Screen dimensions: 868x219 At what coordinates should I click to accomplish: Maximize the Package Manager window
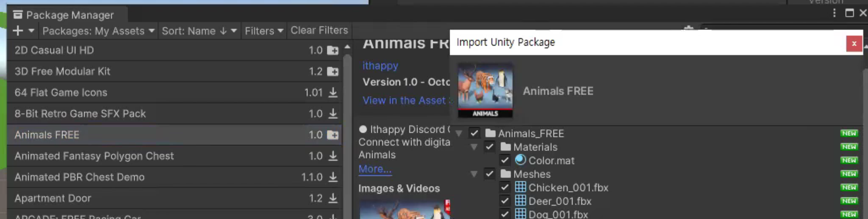(x=849, y=13)
